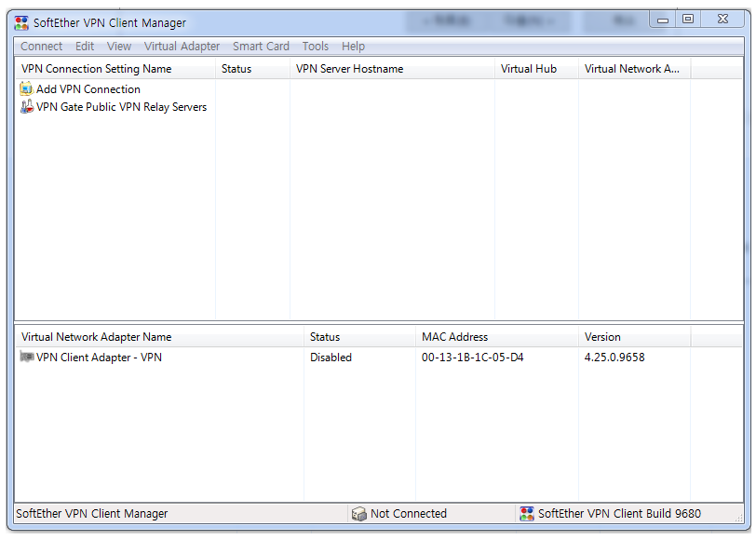Click SoftEther VPN Client Manager status text
Screen dimensions: 756x540
(x=91, y=514)
